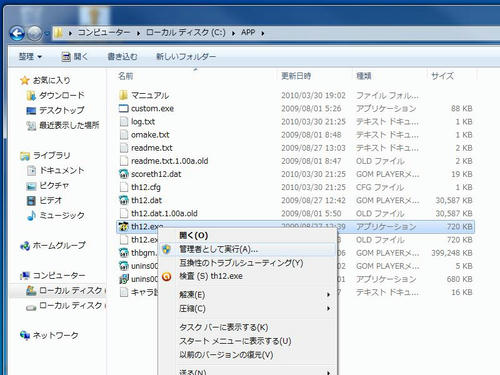Viewport: 500px width, 375px height.
Task: Choose 開く(O) from the context menu
Action: coord(194,235)
